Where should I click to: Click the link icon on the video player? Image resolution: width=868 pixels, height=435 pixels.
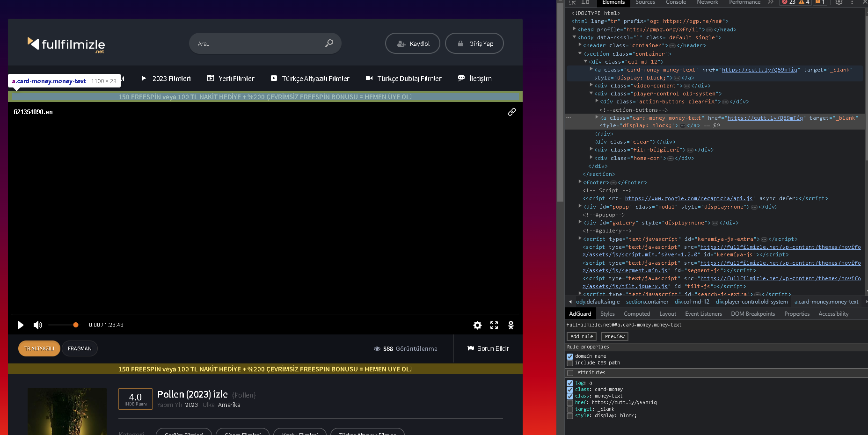point(511,112)
